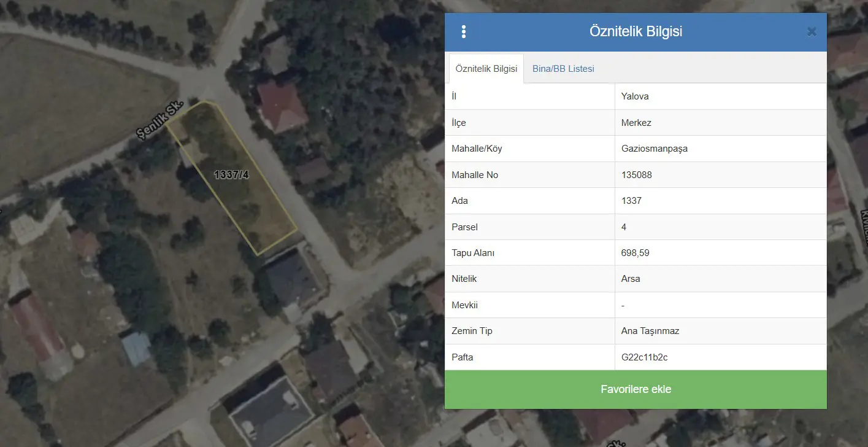Click the Pafta row label
The height and width of the screenshot is (447, 868).
[x=462, y=357]
